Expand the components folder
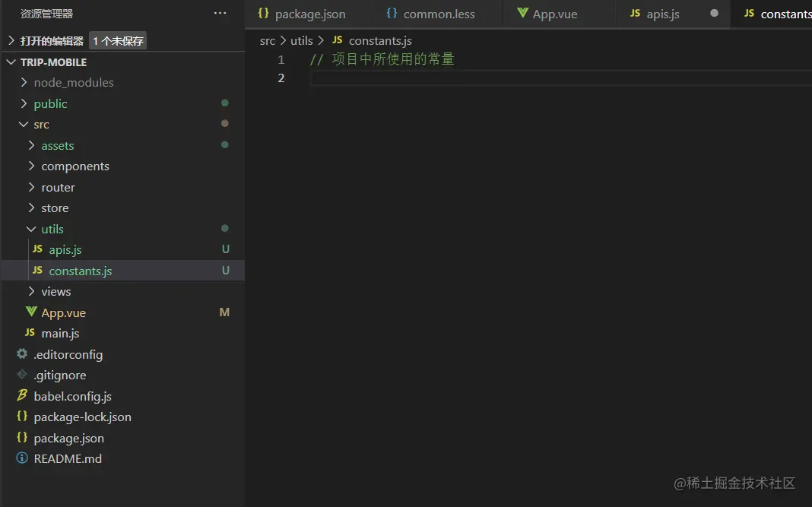 tap(32, 166)
